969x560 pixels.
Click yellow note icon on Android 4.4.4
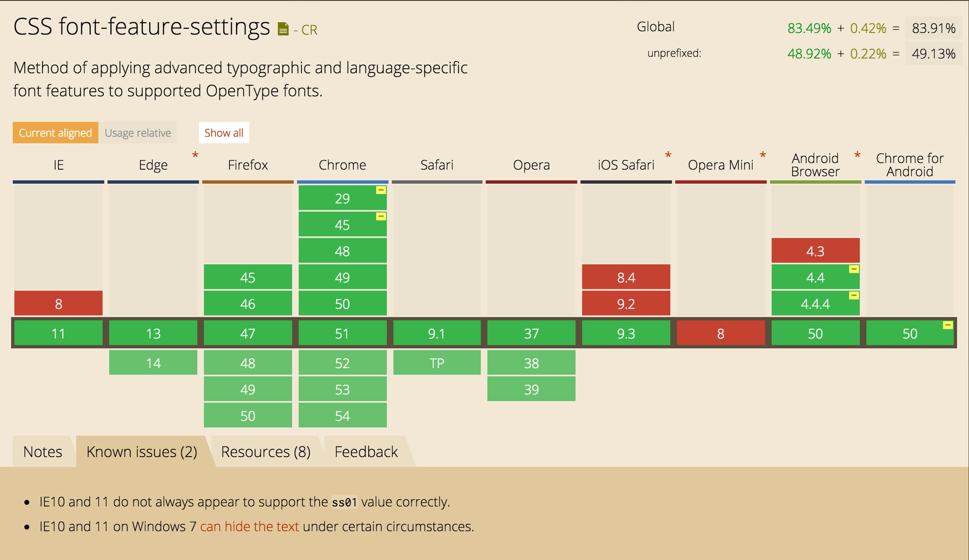click(854, 296)
